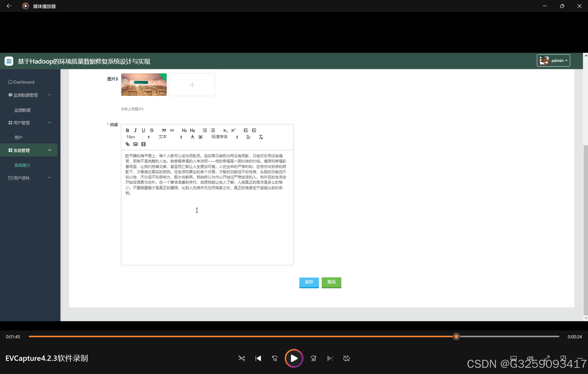Click the empty image upload box with plus

192,85
